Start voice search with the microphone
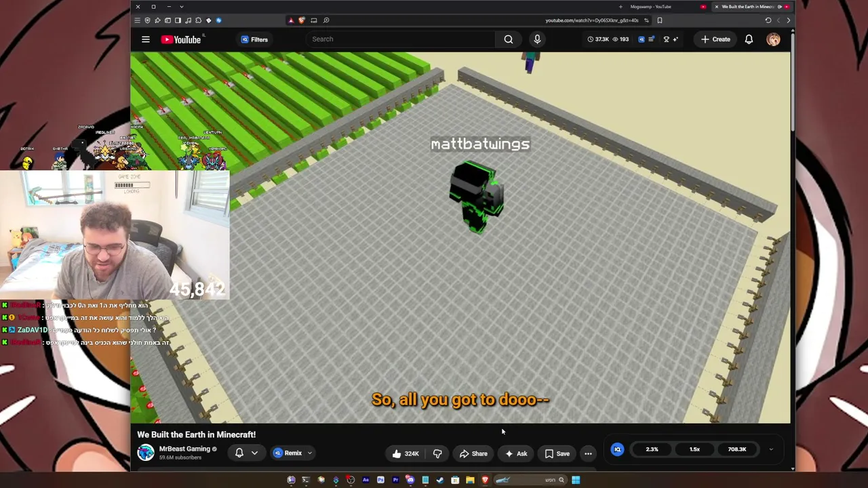 tap(537, 39)
